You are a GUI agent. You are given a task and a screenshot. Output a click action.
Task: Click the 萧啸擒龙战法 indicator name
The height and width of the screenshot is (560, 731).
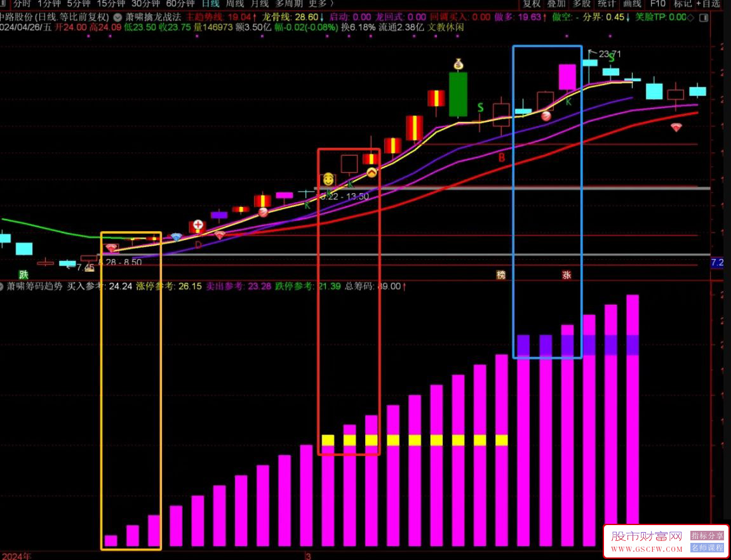[x=153, y=17]
